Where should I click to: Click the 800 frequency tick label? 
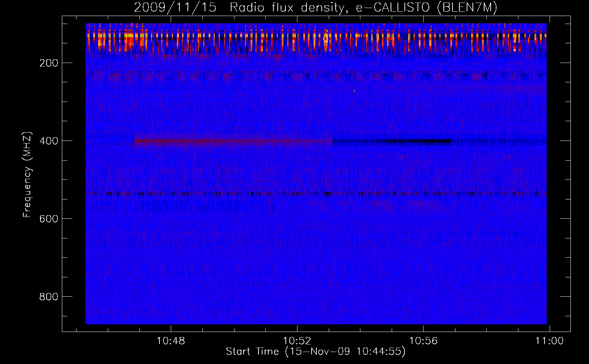tap(49, 297)
